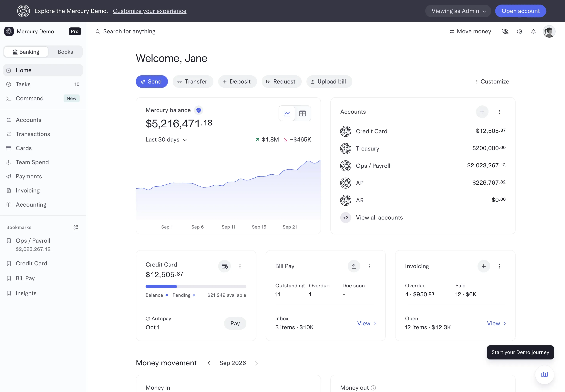Screen dimensions: 565x392
Task: Open Credit Card bookmark
Action: coord(43,263)
